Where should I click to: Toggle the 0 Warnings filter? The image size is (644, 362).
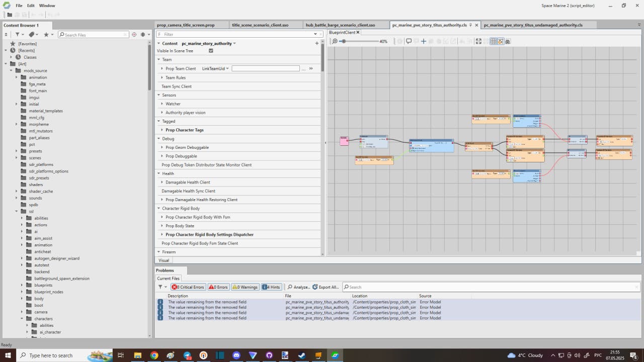tap(245, 287)
